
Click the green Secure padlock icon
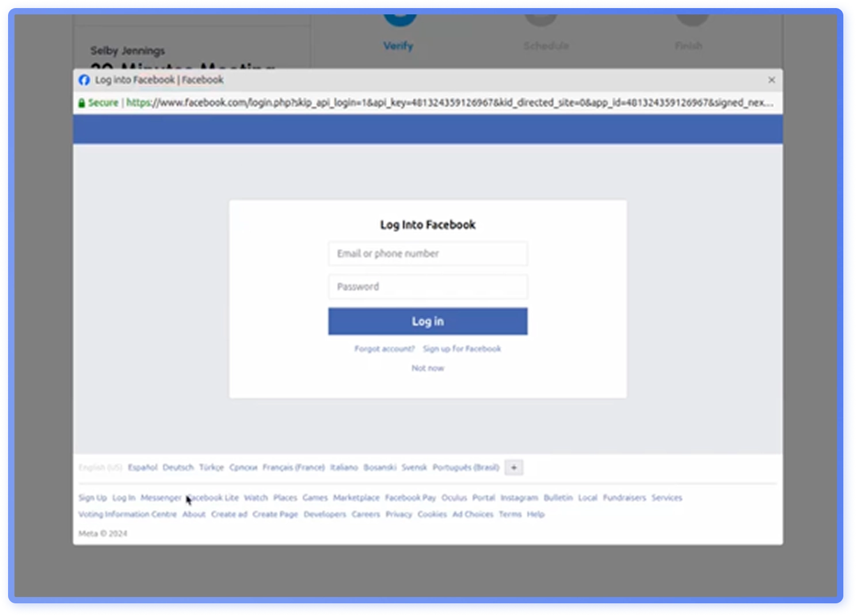[81, 102]
